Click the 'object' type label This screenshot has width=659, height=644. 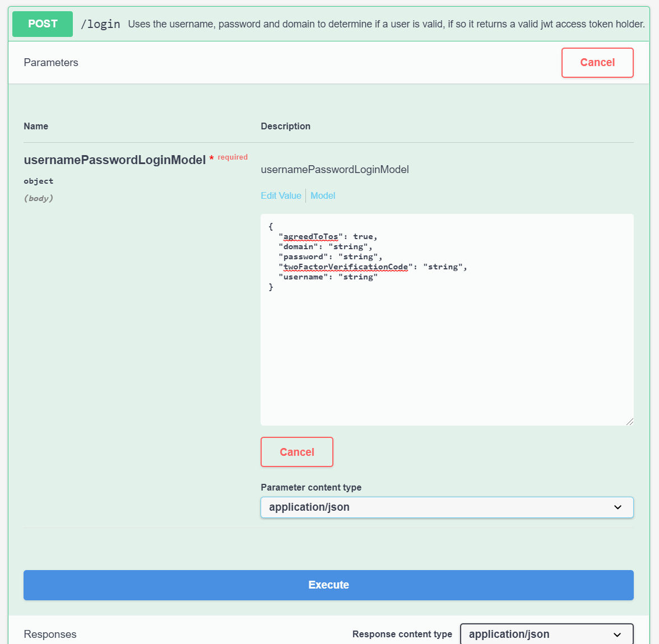point(38,181)
